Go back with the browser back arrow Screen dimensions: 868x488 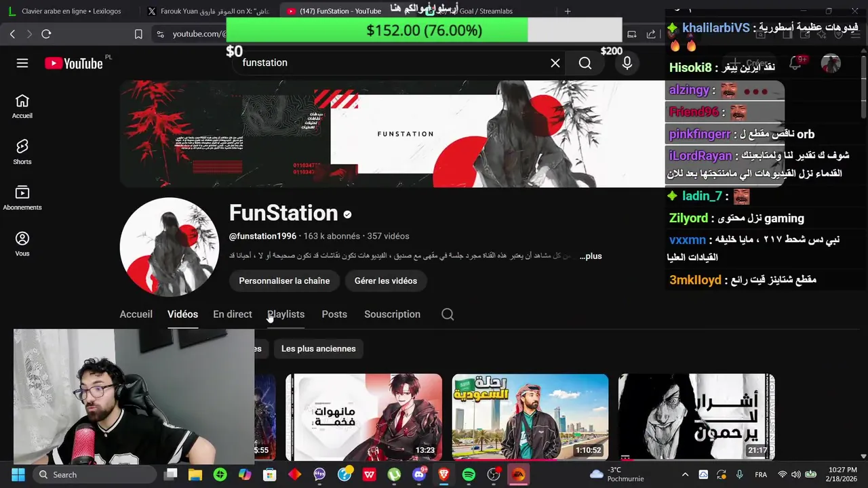tap(12, 34)
